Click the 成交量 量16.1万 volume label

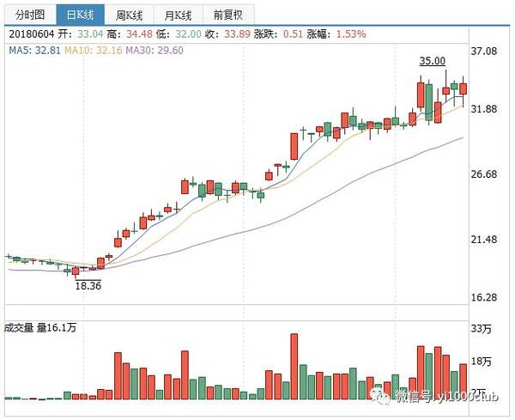click(x=40, y=327)
